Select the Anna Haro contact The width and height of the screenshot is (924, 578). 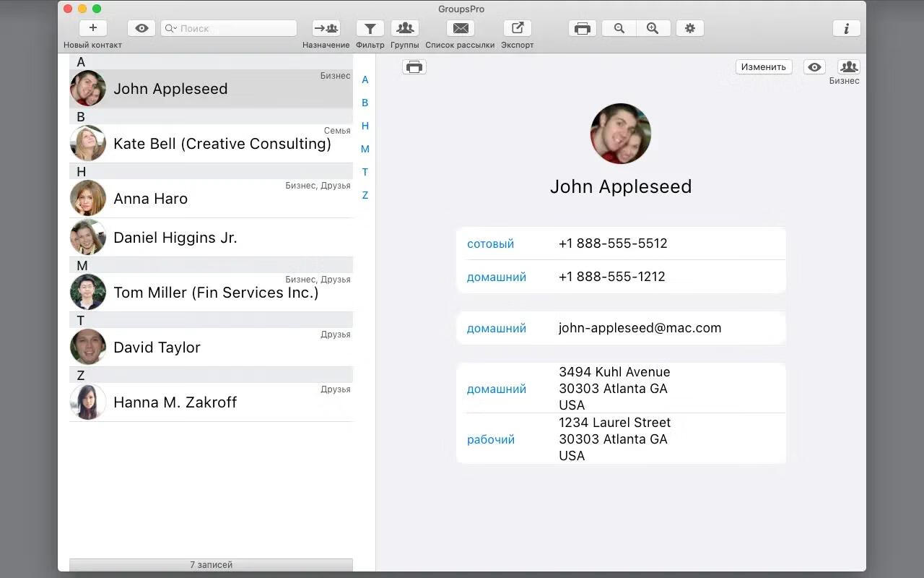pyautogui.click(x=211, y=198)
